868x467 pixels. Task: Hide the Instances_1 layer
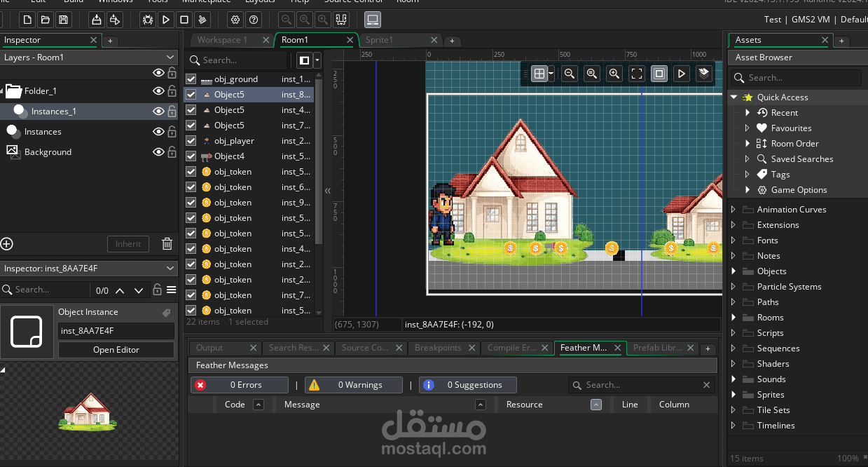[x=159, y=111]
